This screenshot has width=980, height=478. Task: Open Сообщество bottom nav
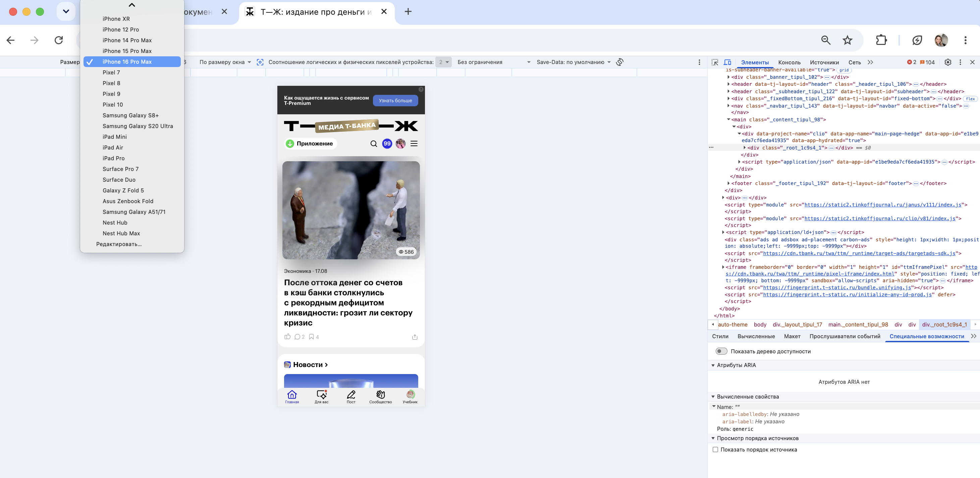380,397
